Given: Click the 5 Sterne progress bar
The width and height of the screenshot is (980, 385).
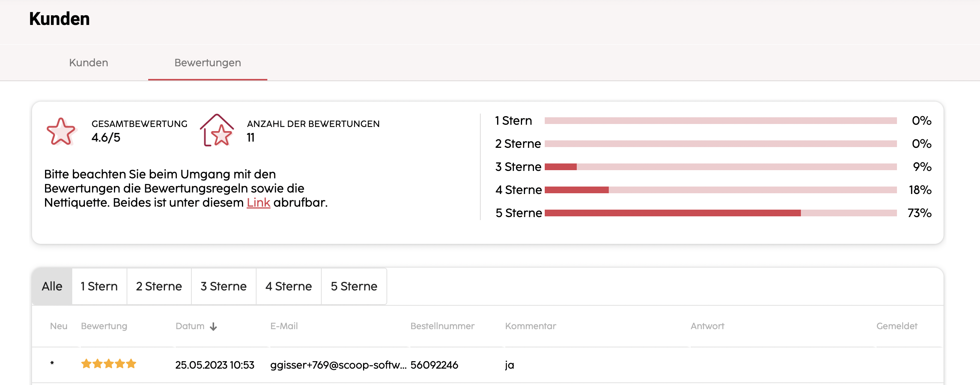Looking at the screenshot, I should point(720,213).
